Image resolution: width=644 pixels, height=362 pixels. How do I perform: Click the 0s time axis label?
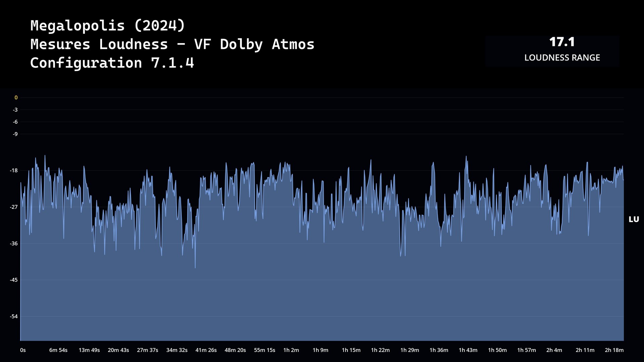coord(23,350)
